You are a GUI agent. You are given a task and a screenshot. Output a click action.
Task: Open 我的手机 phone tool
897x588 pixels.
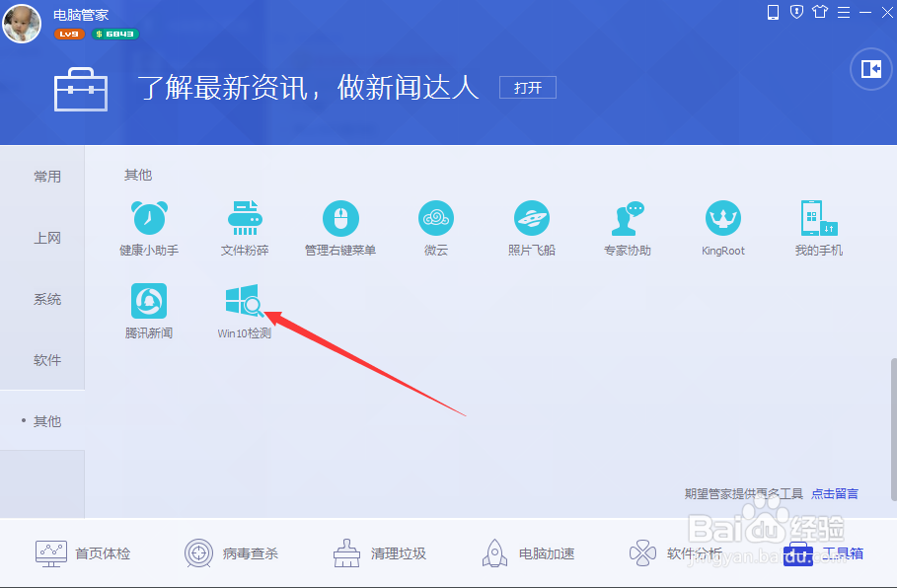click(x=819, y=228)
